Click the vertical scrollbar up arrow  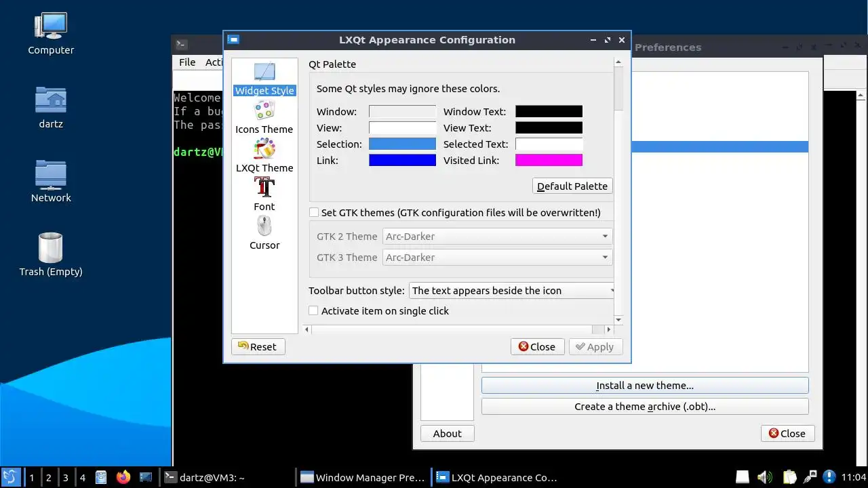pos(618,62)
